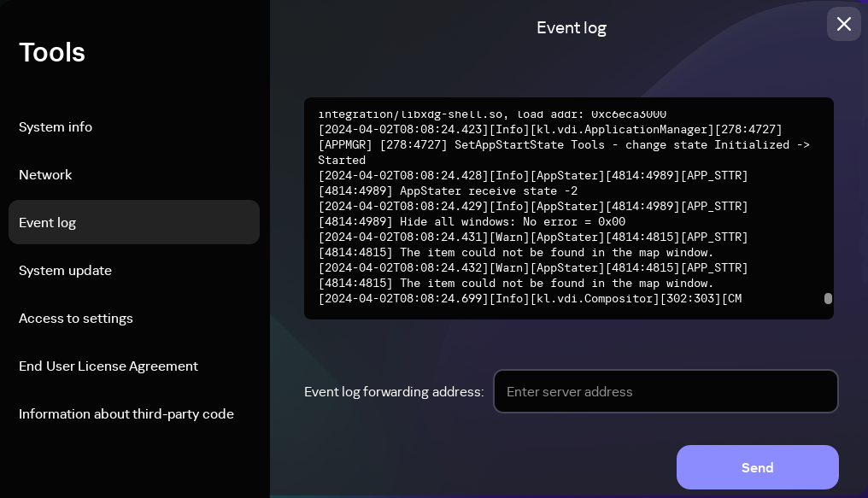View the End User License Agreement
The image size is (868, 498).
[108, 366]
